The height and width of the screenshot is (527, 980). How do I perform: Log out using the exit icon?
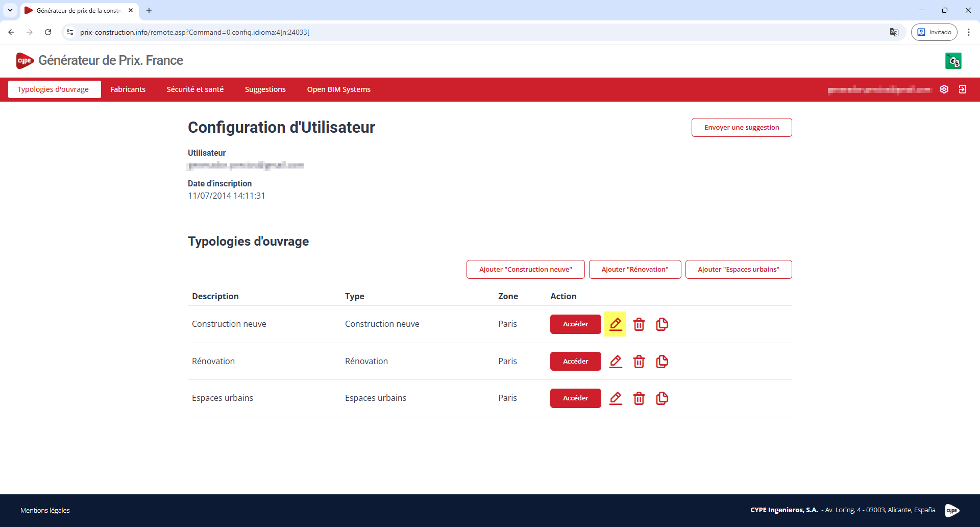pyautogui.click(x=962, y=89)
